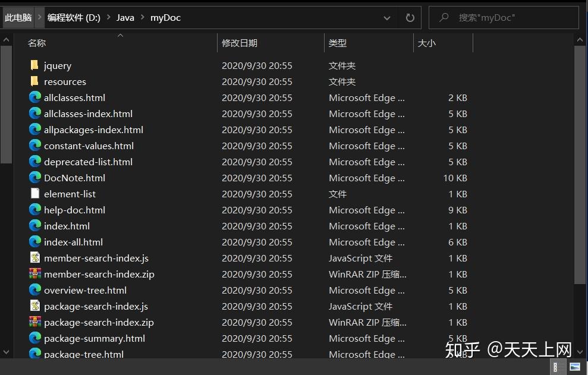
Task: Select the file name package-search-index.js
Action: pos(96,307)
